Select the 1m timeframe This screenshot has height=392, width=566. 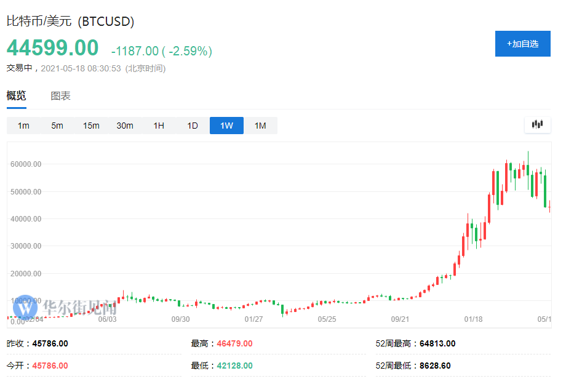pyautogui.click(x=23, y=126)
